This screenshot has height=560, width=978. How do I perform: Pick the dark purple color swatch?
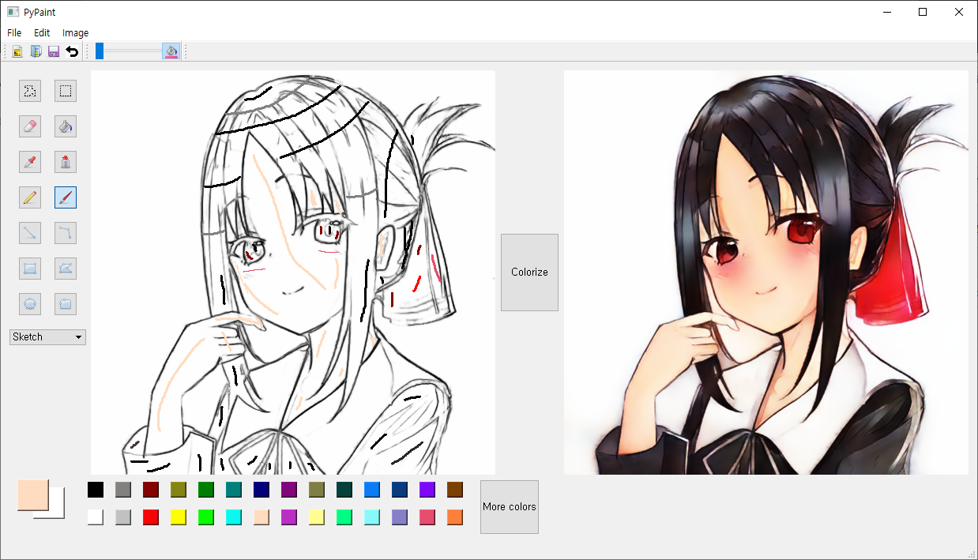(289, 490)
